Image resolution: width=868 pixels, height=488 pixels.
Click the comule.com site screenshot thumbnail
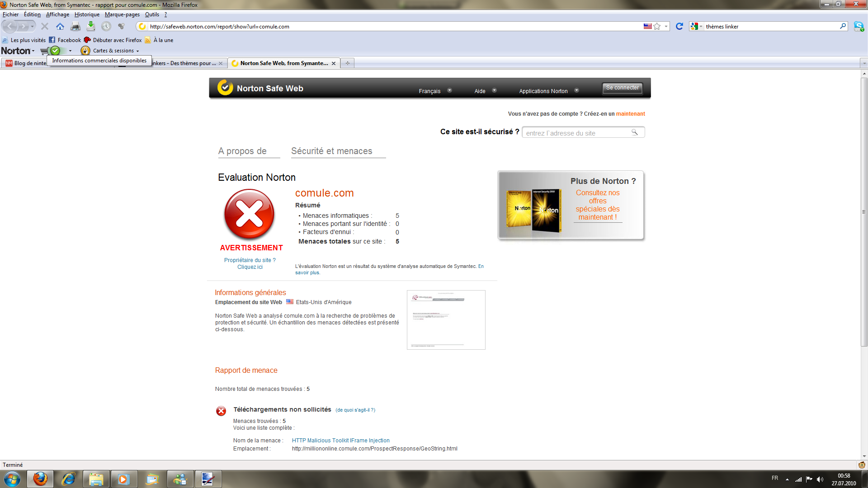point(446,320)
